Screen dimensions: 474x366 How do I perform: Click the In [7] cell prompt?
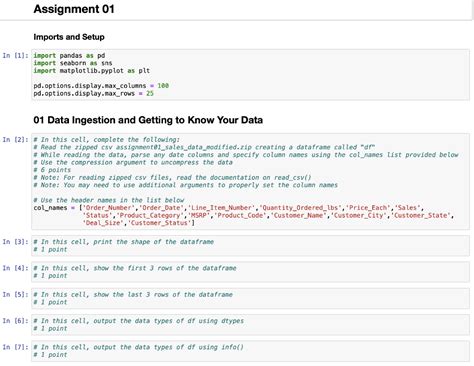(15, 347)
